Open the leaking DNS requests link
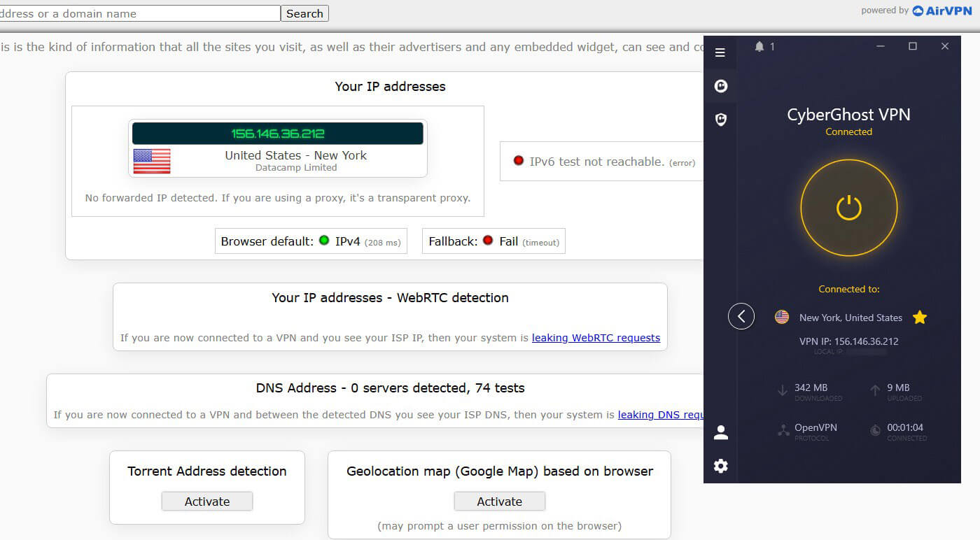The image size is (980, 540). 661,414
